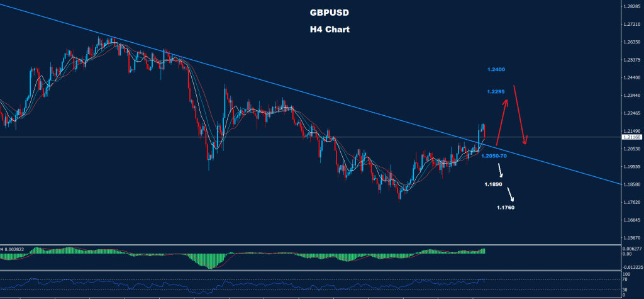Click the 1.28285 price scale label
The width and height of the screenshot is (644, 299).
click(633, 6)
